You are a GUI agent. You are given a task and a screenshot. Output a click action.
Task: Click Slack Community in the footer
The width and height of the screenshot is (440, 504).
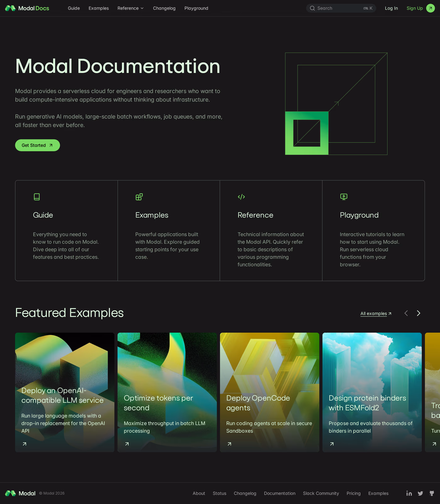(x=321, y=493)
